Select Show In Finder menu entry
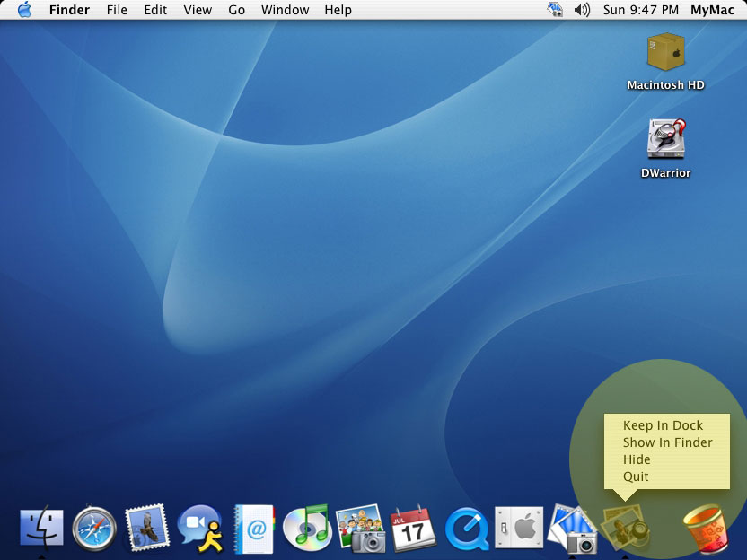Image resolution: width=747 pixels, height=560 pixels. (667, 442)
